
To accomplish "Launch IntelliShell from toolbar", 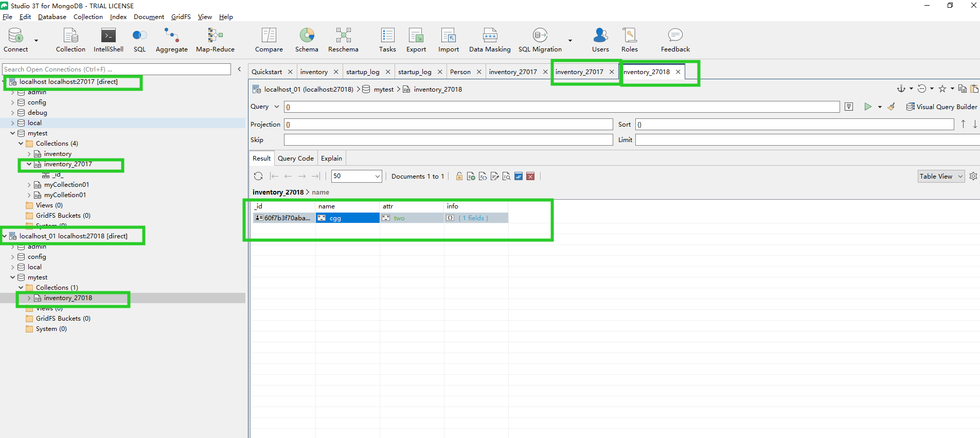I will (108, 40).
